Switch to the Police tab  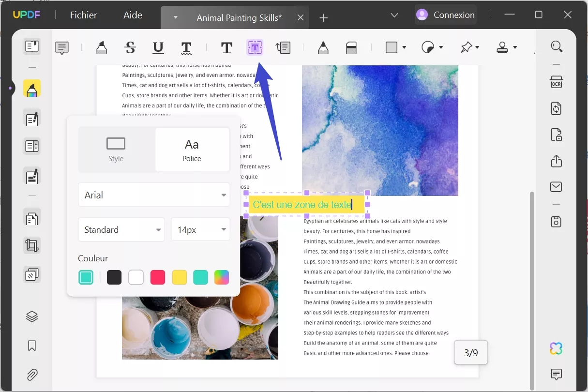(x=192, y=150)
